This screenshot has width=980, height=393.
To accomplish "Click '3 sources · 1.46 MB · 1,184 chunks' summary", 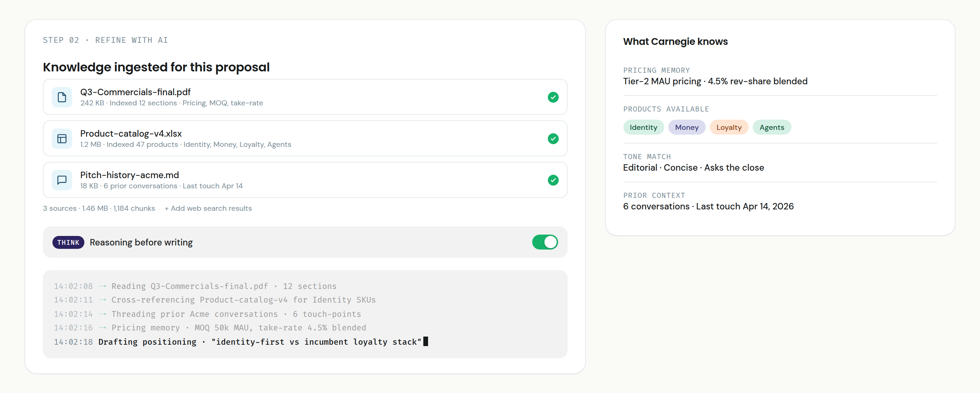I will 99,208.
